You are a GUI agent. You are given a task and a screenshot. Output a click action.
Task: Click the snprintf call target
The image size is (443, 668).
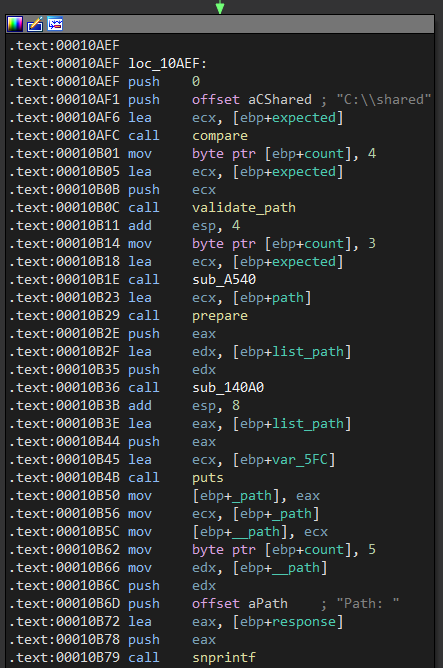coord(224,657)
